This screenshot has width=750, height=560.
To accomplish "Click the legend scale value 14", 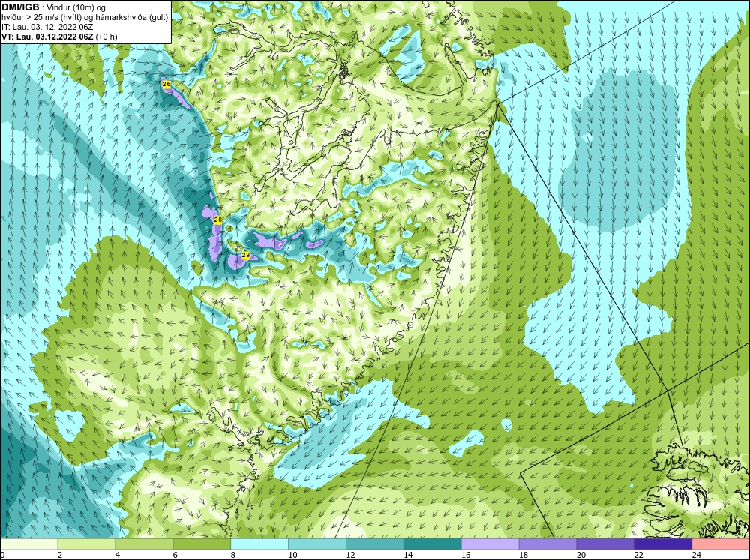I will click(x=408, y=555).
